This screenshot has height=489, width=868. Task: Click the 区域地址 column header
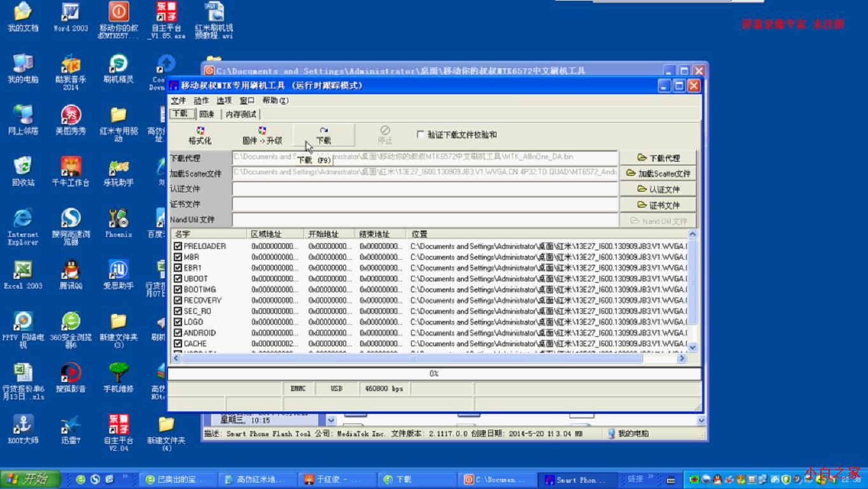pyautogui.click(x=276, y=234)
